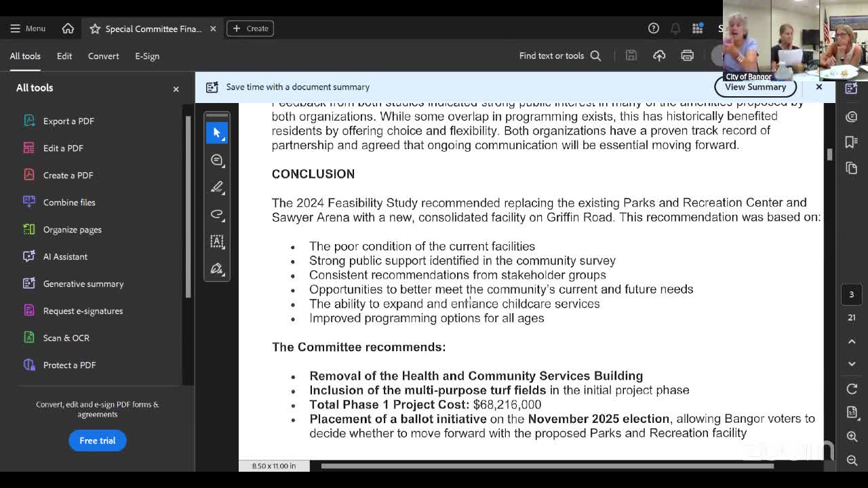Choose the Select arrow tool
Viewport: 868px width, 488px height.
[x=217, y=133]
